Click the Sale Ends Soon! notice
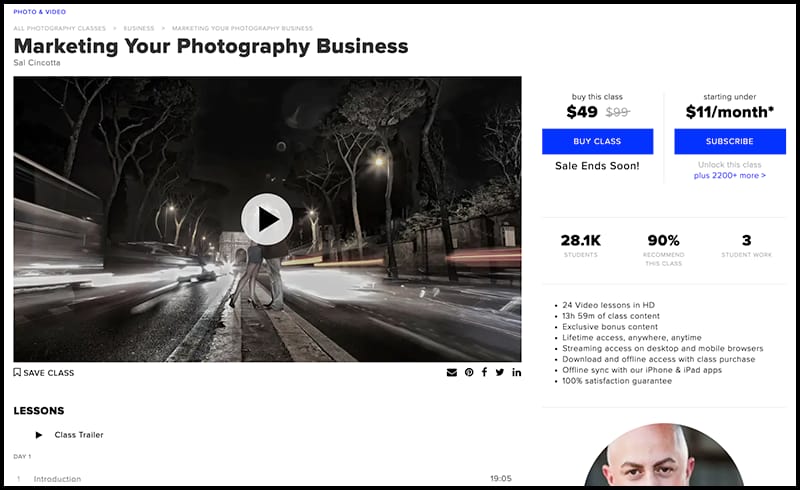The height and width of the screenshot is (490, 800). [597, 166]
